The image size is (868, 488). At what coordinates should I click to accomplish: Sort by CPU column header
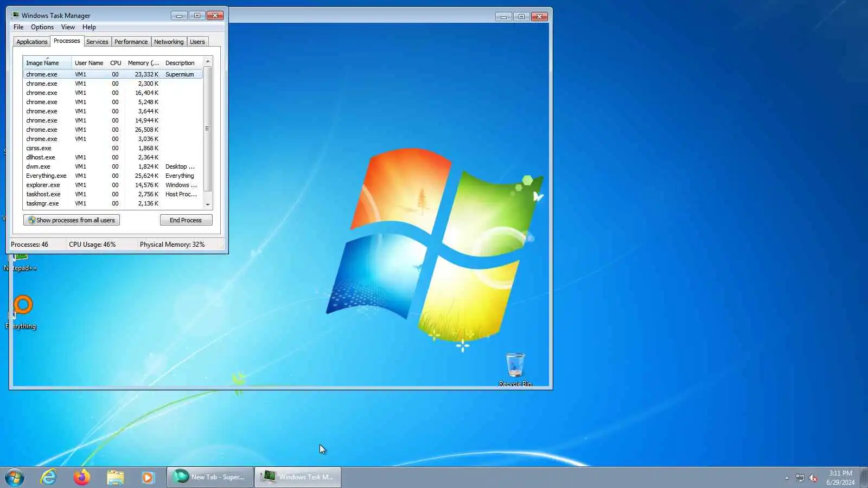tap(116, 63)
